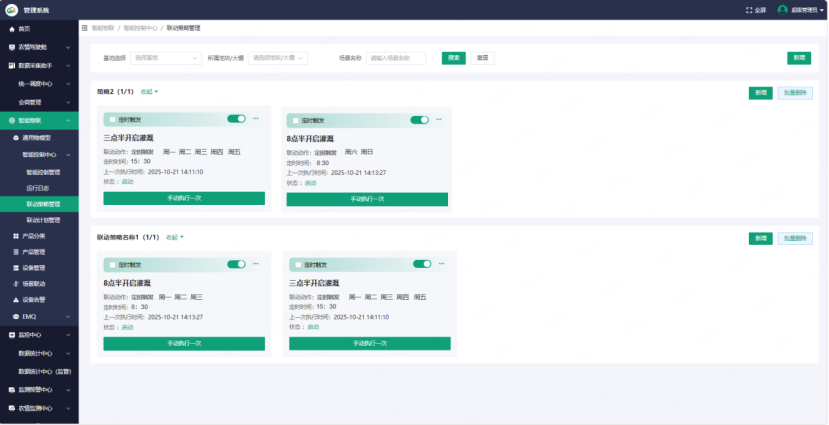Check the box on 策略2 三点半开启灌溉 card
Viewport: 829px width, 425px height.
click(x=112, y=120)
